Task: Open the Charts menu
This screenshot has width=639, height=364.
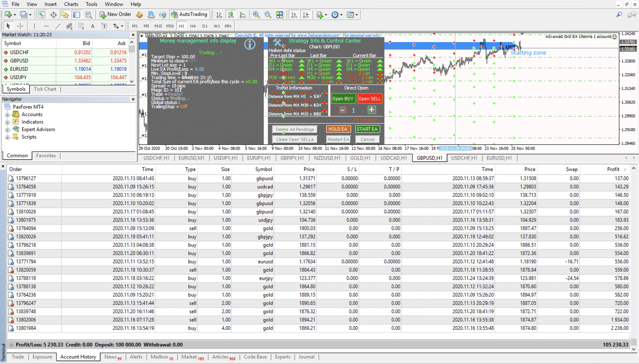Action: point(71,4)
